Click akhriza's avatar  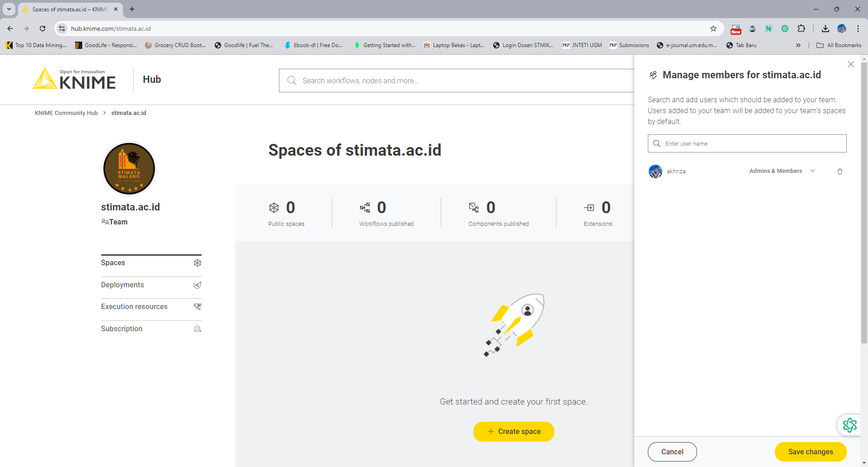click(656, 172)
